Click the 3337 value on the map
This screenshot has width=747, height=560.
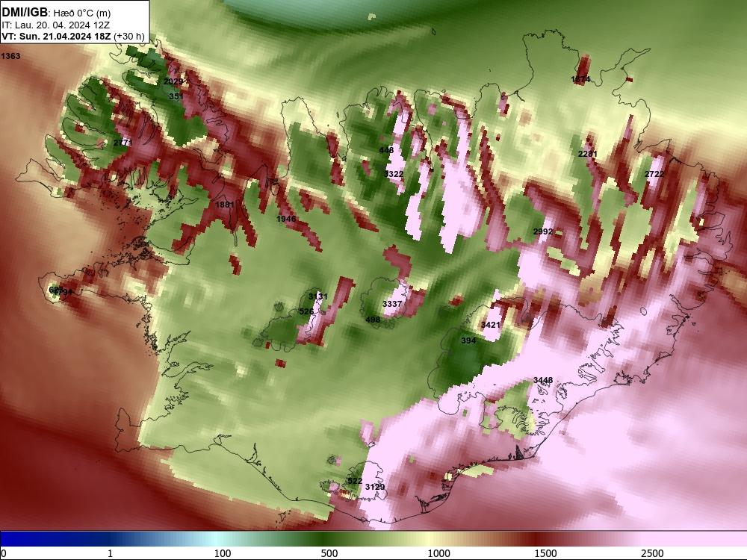[392, 304]
